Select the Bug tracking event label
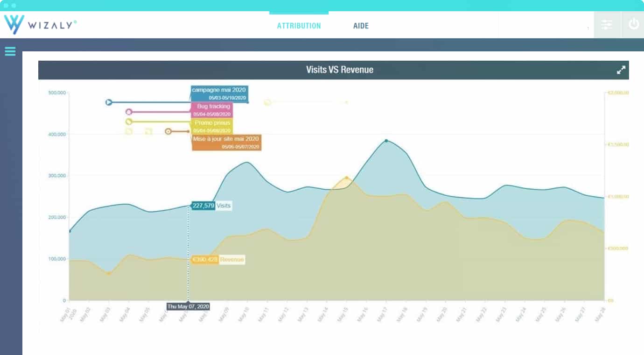This screenshot has height=355, width=644. tap(212, 110)
